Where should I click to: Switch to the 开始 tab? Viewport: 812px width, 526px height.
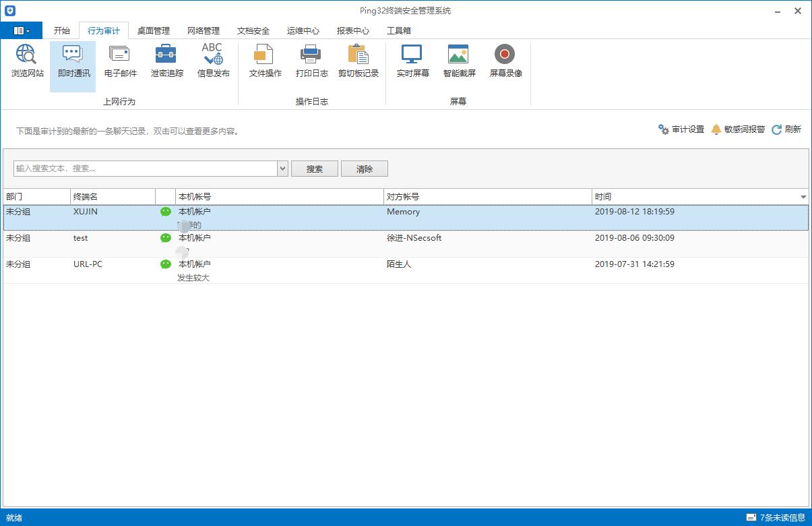tap(62, 31)
